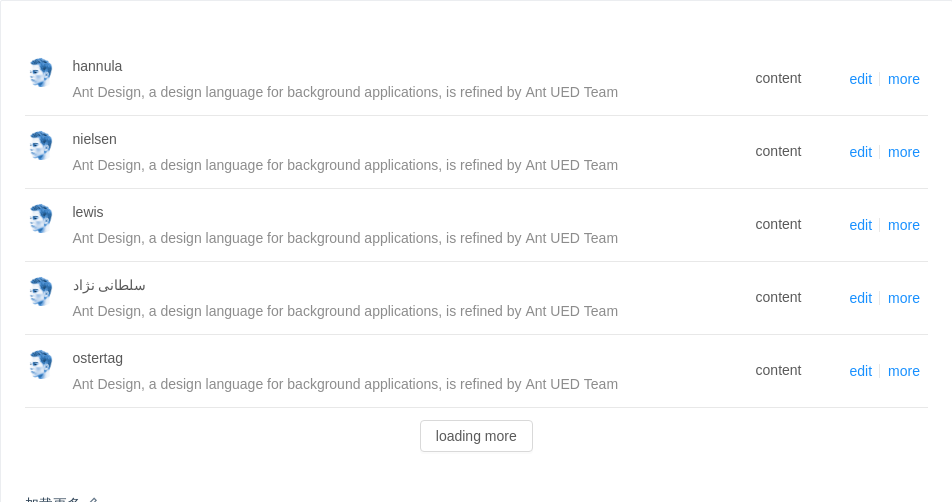This screenshot has height=502, width=952.
Task: Click ostertag's avatar icon
Action: (x=40, y=364)
